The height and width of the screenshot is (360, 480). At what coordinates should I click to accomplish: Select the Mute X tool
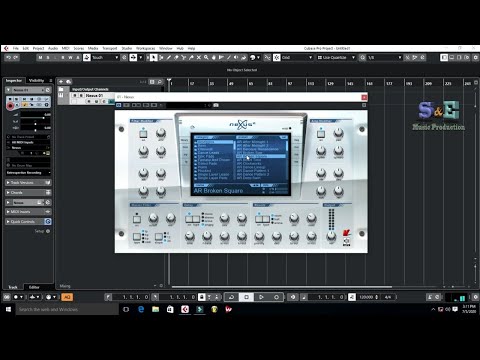(199, 57)
